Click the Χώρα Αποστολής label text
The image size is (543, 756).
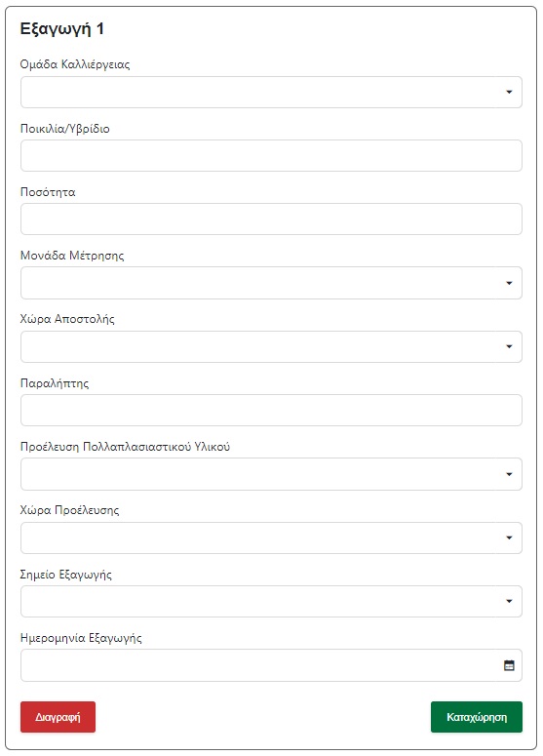pos(67,319)
